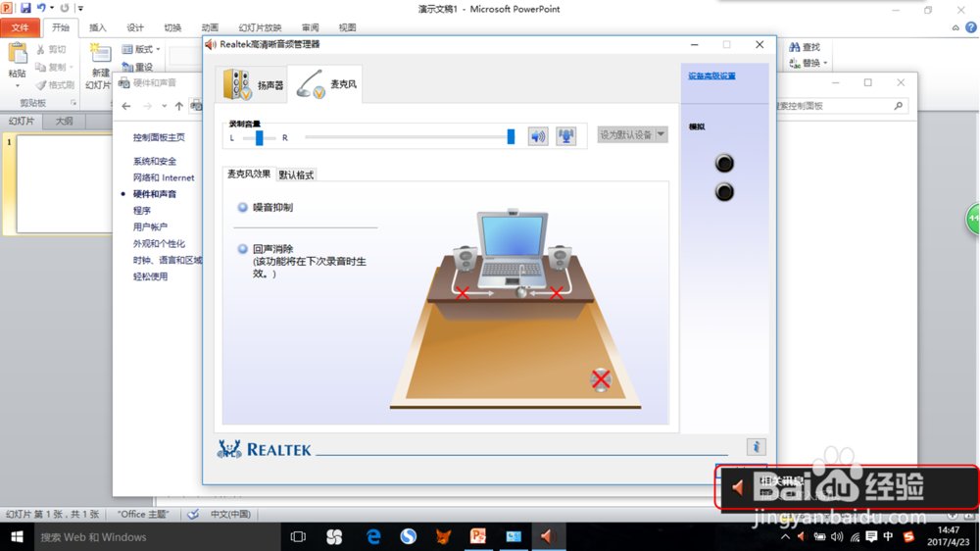The height and width of the screenshot is (551, 980).
Task: Open 程序 category in Control Panel
Action: pyautogui.click(x=142, y=211)
